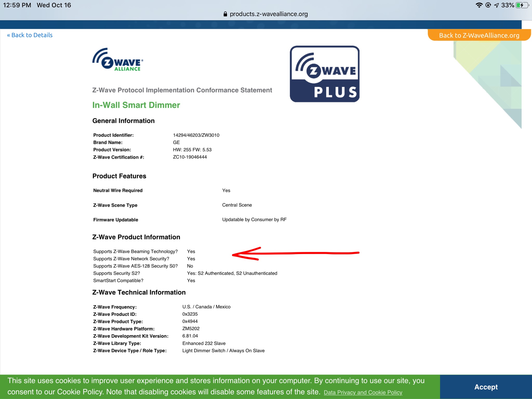Click the "Product Features" heading
This screenshot has width=532, height=399.
click(x=119, y=176)
